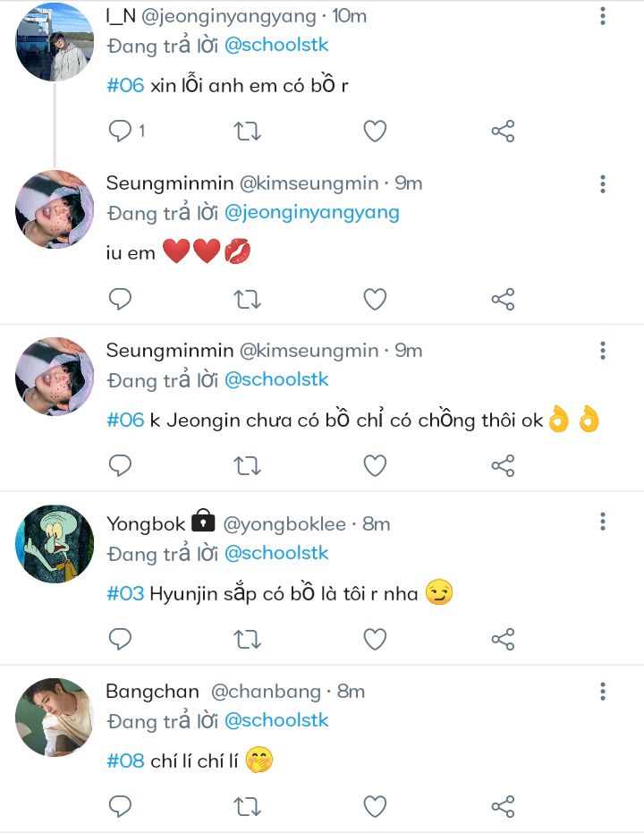The image size is (644, 833).
Task: Like the 'iu em' reply tweet
Action: [375, 299]
